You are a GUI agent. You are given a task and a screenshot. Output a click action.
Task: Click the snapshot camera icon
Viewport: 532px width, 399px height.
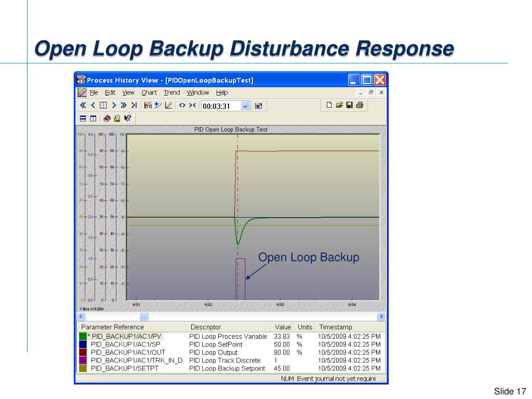pyautogui.click(x=259, y=106)
